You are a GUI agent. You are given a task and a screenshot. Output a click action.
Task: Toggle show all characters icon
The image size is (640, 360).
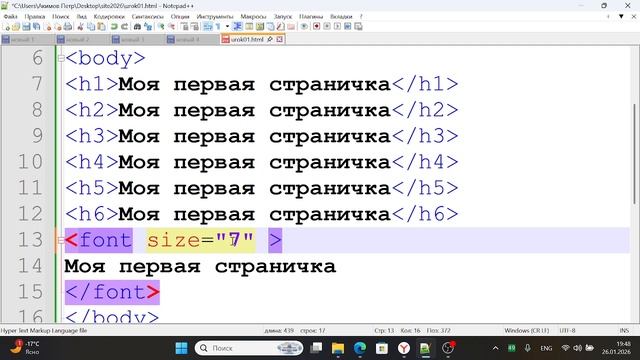[x=218, y=27]
